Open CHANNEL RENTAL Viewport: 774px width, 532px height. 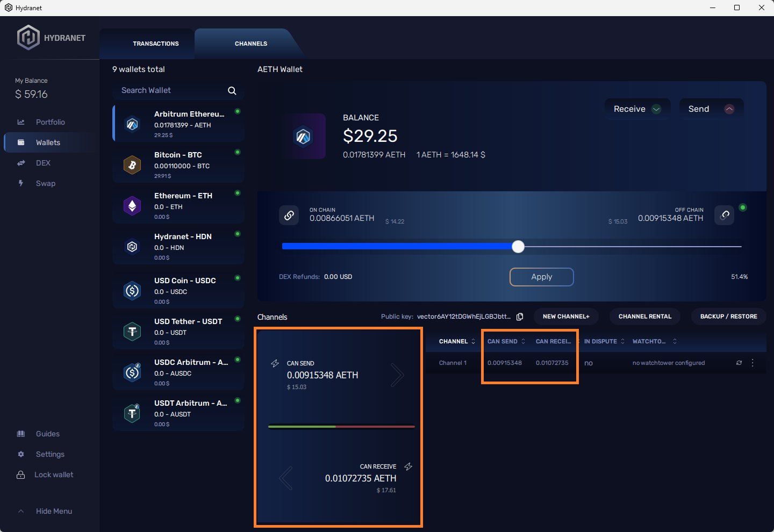click(645, 317)
